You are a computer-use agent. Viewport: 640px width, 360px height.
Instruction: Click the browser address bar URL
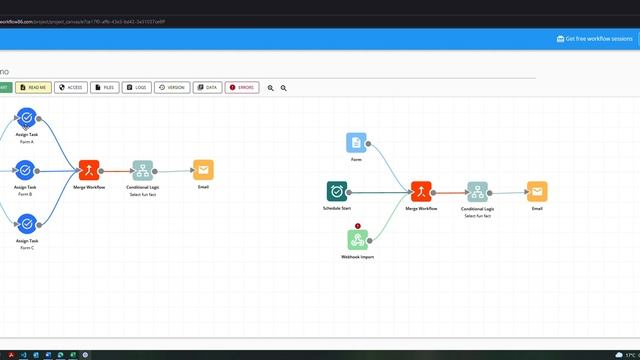click(82, 22)
